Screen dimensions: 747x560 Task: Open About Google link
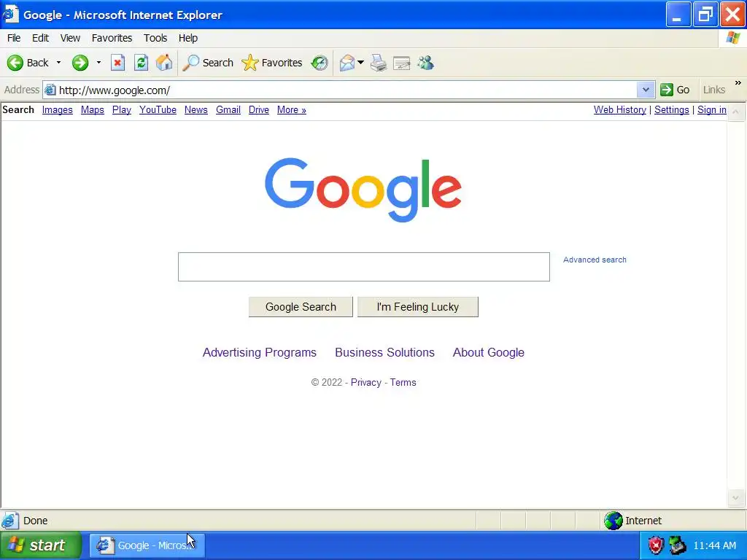(488, 352)
